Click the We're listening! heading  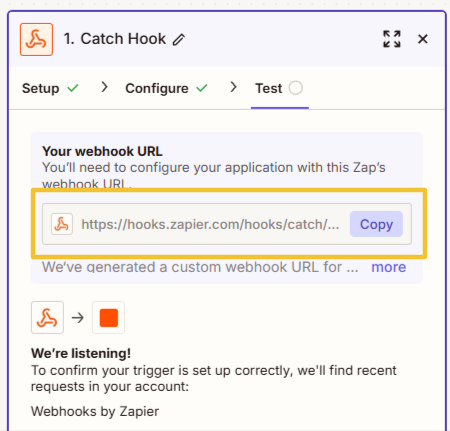81,353
